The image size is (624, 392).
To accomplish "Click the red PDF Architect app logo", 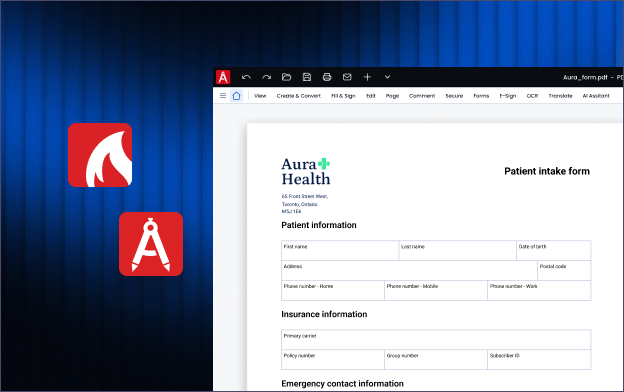I will (x=223, y=77).
